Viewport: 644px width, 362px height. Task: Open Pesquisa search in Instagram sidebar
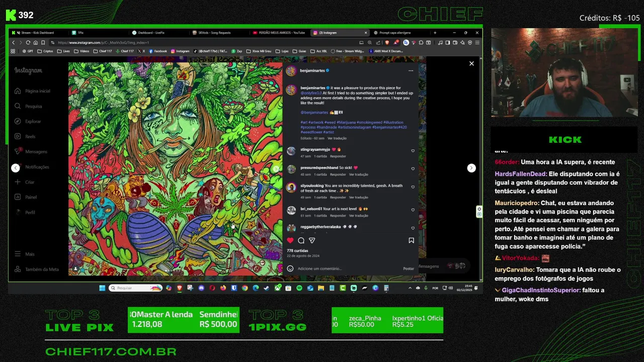tap(29, 106)
